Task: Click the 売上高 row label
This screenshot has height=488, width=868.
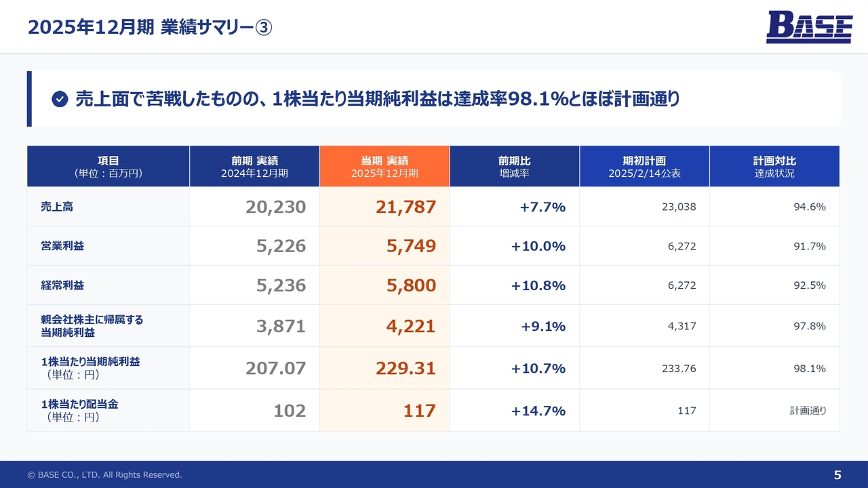Action: [x=57, y=207]
